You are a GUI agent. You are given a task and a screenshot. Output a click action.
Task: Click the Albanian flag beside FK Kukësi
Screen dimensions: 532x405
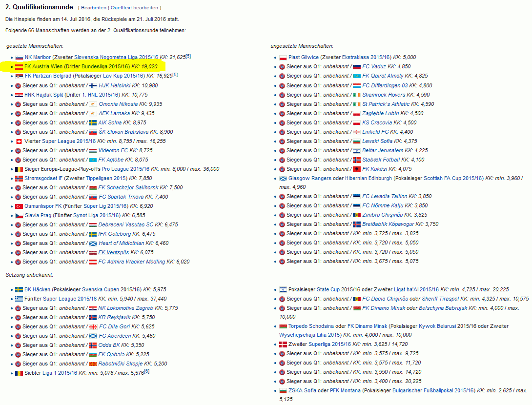click(357, 169)
